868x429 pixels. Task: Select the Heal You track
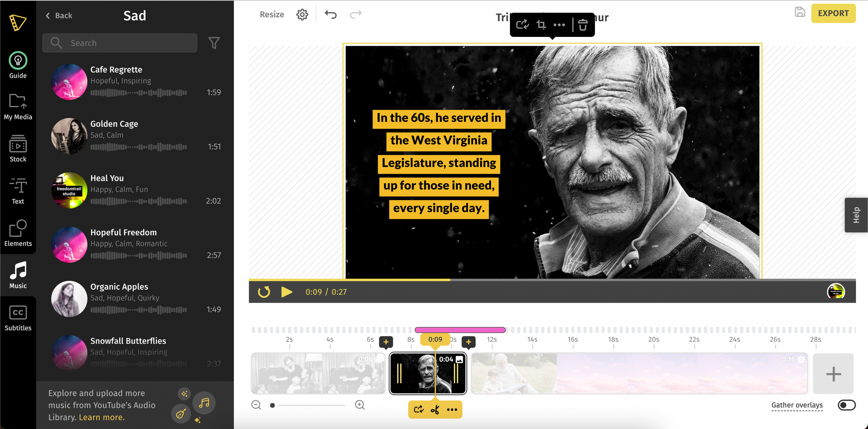click(x=136, y=190)
